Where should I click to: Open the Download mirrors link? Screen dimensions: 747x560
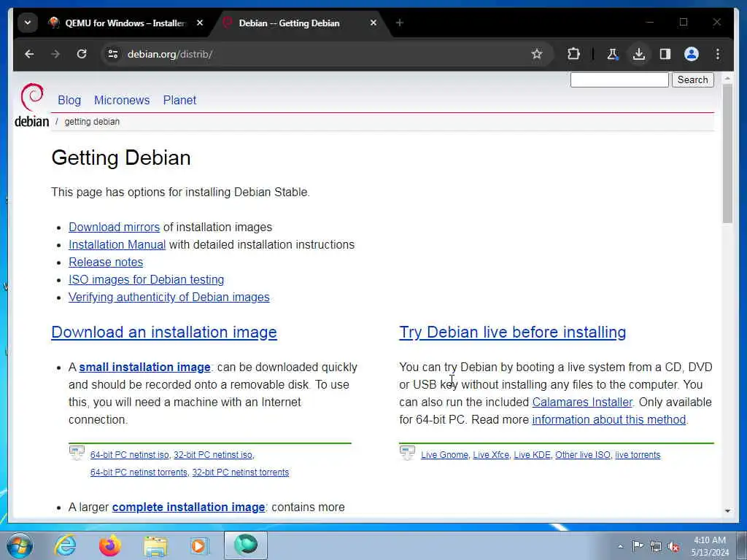click(x=115, y=227)
